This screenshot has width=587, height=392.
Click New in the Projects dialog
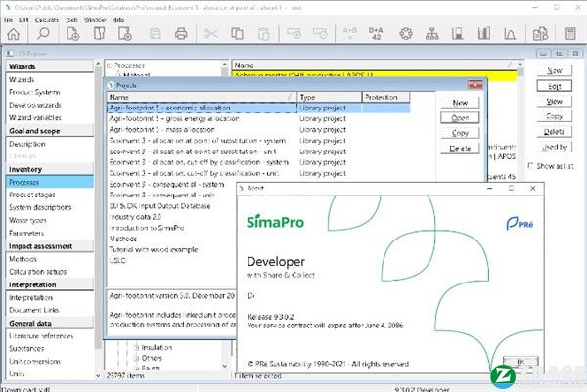click(x=460, y=102)
